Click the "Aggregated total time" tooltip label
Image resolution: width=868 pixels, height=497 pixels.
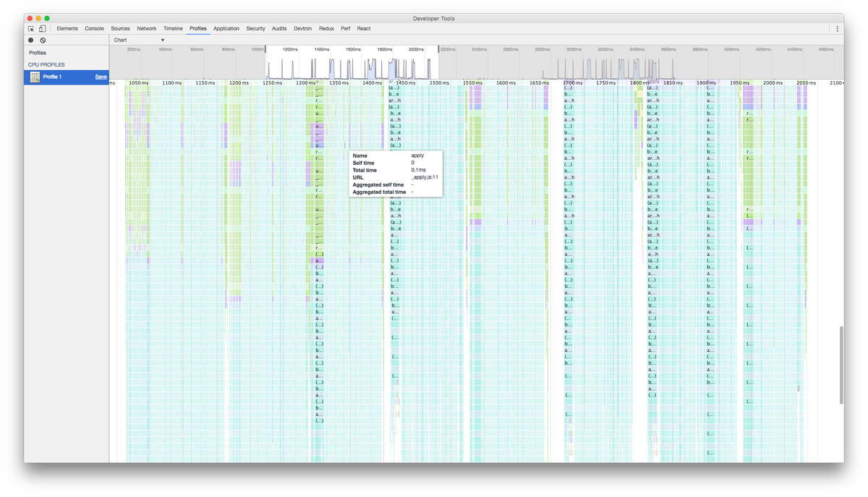coord(379,192)
